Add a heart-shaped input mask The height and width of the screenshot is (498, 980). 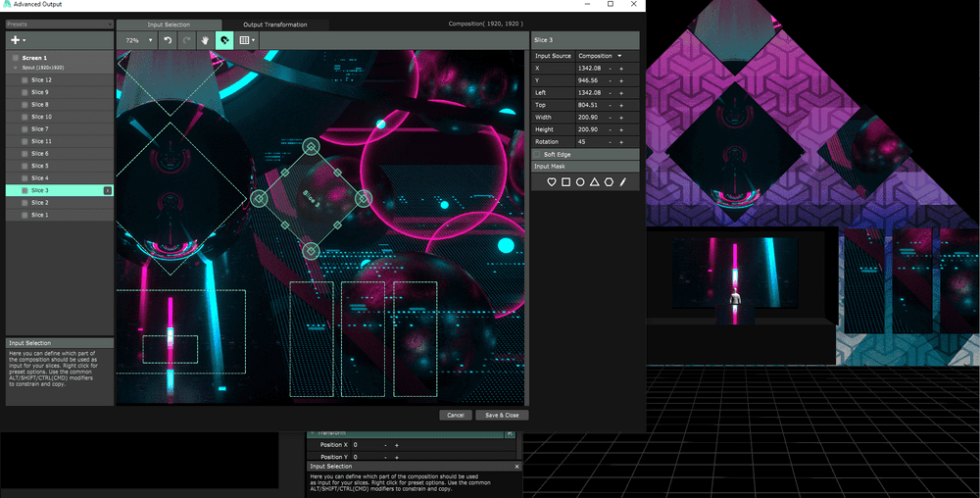point(552,182)
